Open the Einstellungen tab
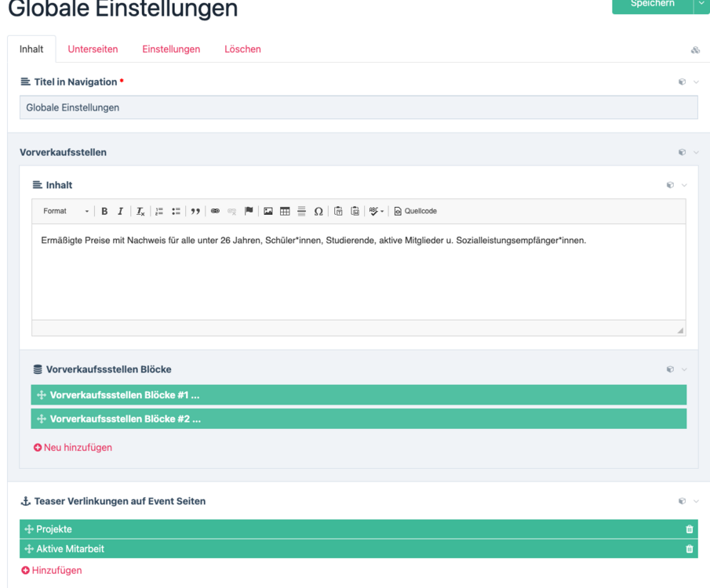The height and width of the screenshot is (588, 710). point(171,49)
